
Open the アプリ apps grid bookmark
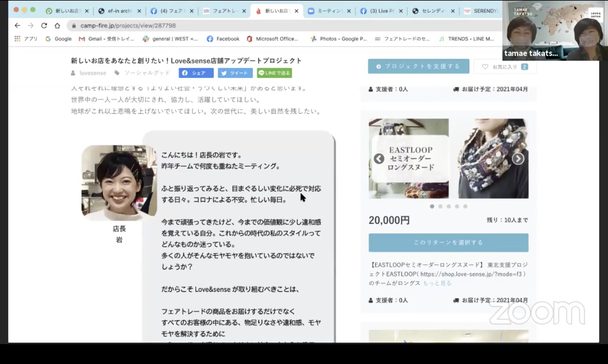point(26,39)
